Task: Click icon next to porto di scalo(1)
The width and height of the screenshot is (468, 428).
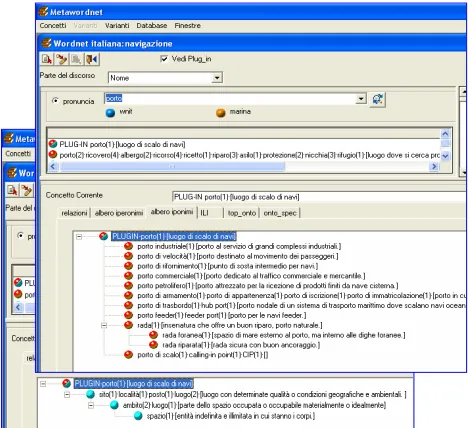Action: (x=128, y=355)
